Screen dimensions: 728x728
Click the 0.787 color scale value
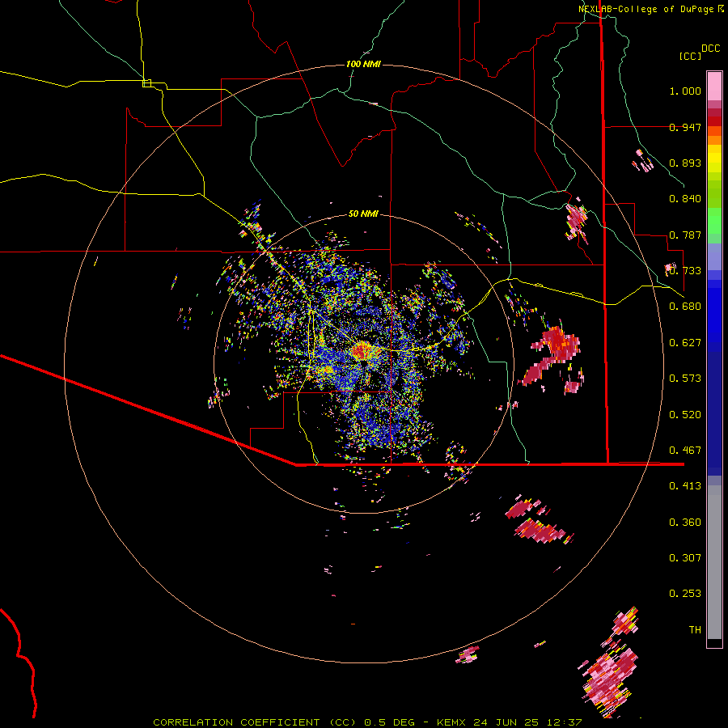click(x=685, y=235)
